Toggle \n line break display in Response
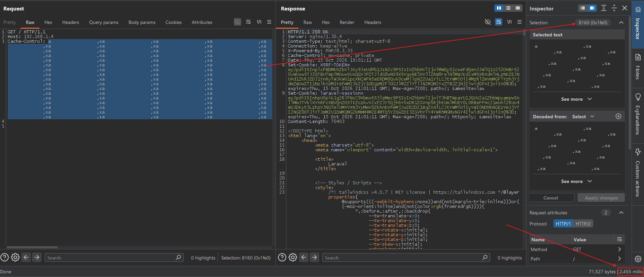 [509, 22]
